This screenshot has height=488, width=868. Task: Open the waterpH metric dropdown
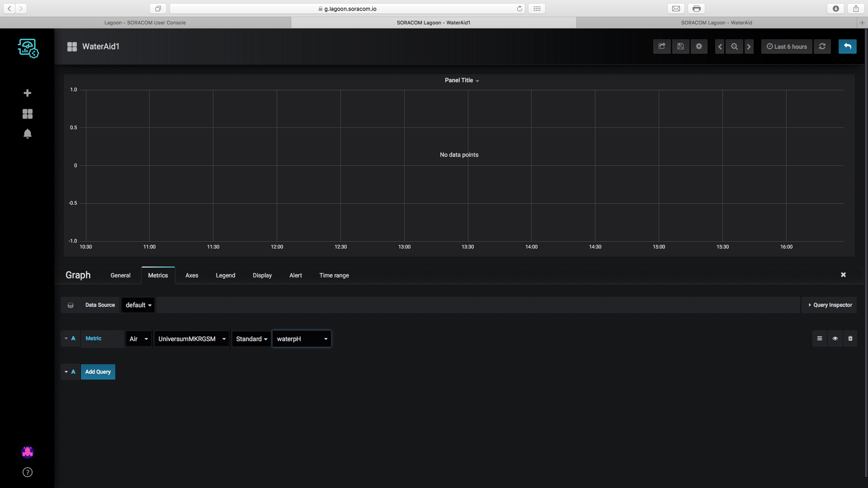coord(302,339)
